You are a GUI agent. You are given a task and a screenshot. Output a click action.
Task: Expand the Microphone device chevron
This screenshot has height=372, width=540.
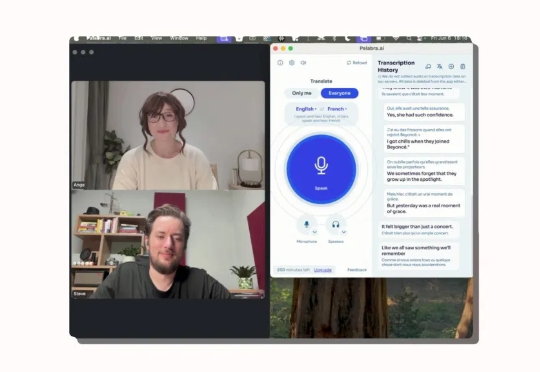click(x=314, y=232)
